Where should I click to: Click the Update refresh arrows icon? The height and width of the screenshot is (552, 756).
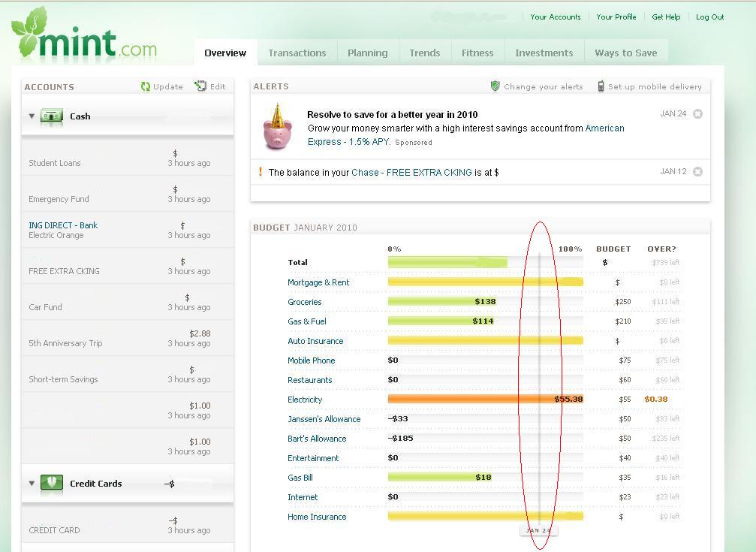tap(145, 86)
